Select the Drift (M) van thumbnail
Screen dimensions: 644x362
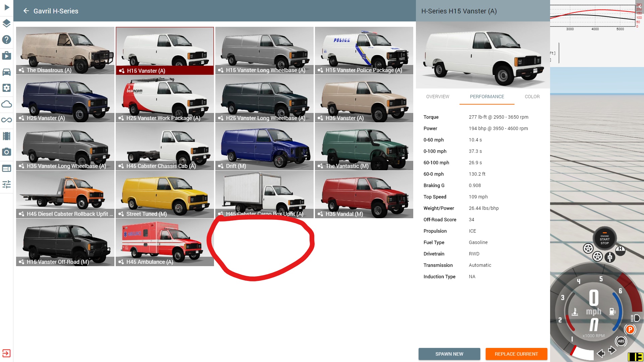click(x=264, y=147)
